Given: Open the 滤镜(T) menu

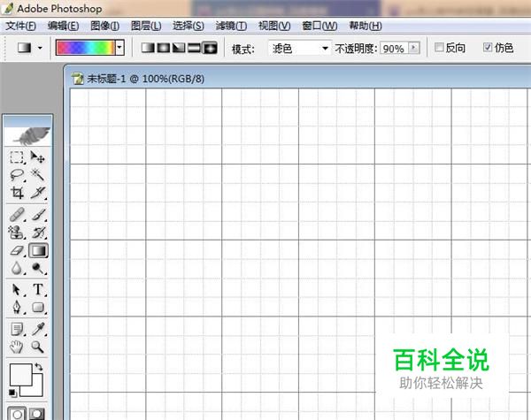Looking at the screenshot, I should tap(231, 26).
